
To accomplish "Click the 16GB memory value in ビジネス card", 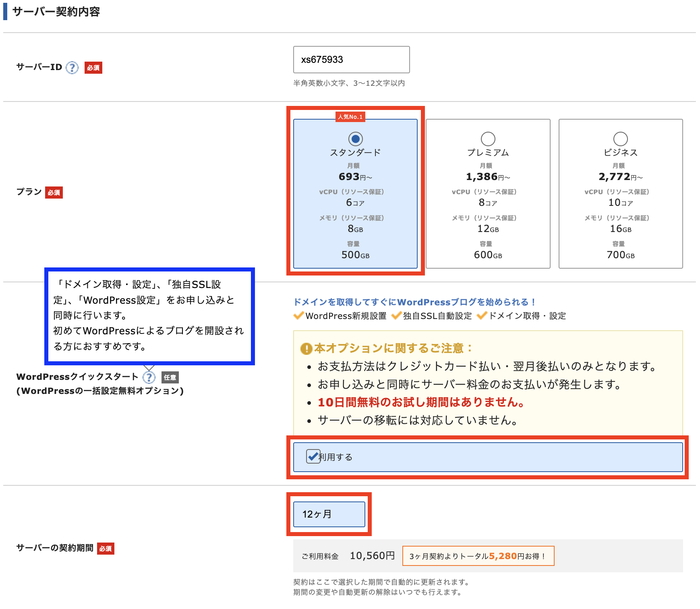I will pos(620,229).
